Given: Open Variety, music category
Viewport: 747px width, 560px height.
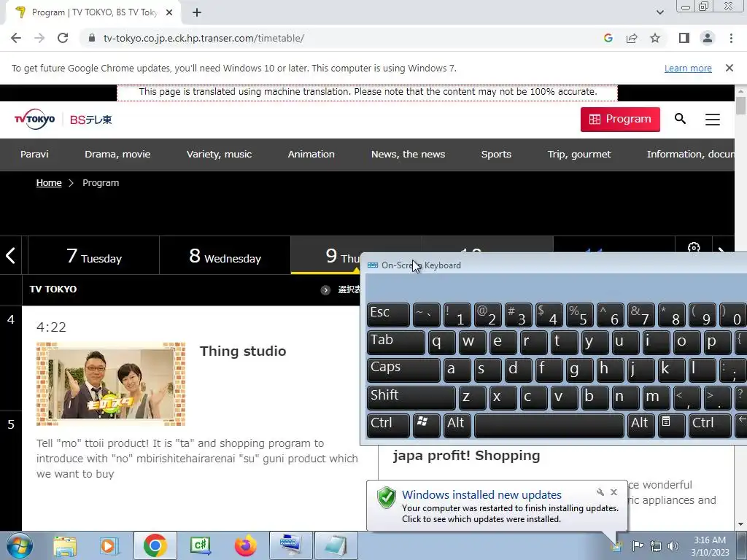Looking at the screenshot, I should tap(219, 155).
